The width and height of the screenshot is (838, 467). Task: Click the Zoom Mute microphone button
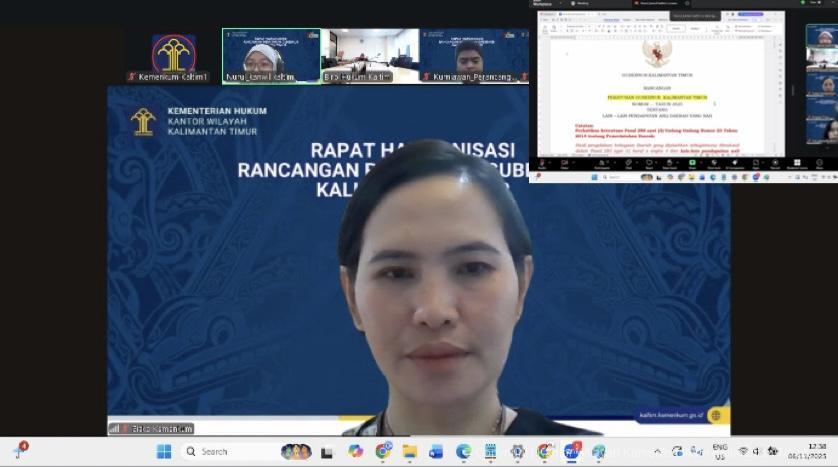coord(541,163)
